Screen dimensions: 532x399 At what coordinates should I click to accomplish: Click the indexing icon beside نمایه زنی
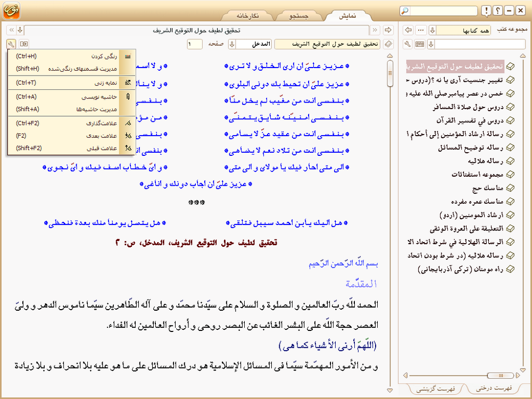(x=128, y=82)
